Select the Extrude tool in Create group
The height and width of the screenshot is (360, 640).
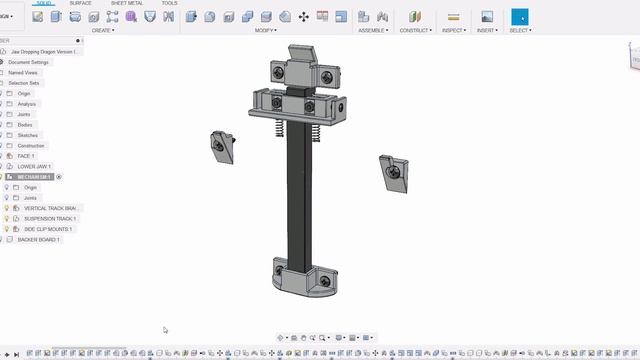click(x=56, y=17)
